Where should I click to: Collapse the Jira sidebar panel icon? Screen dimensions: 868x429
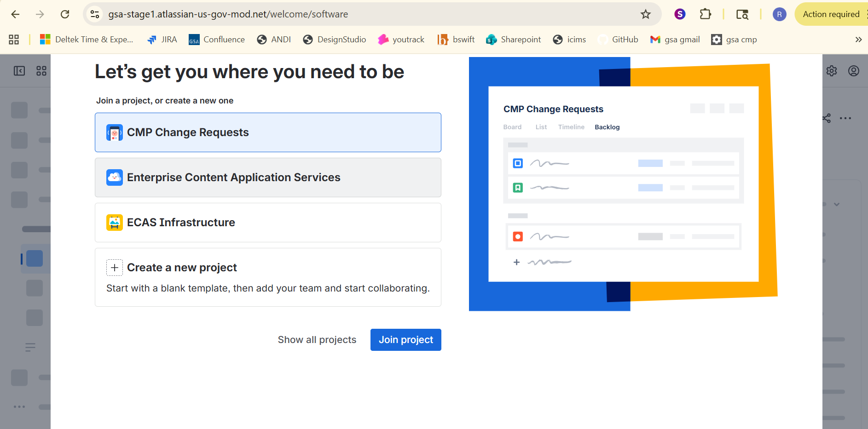click(x=19, y=71)
